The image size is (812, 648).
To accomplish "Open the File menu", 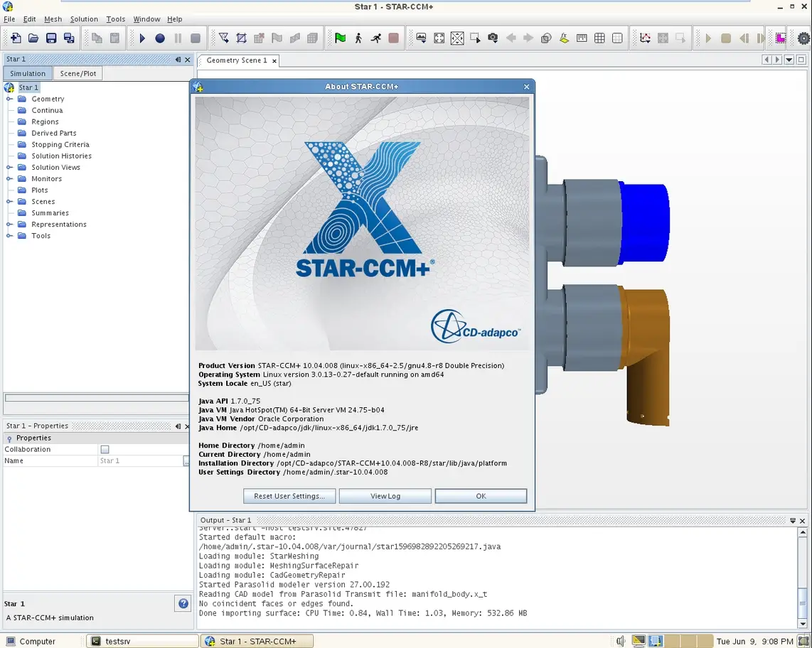I will click(x=9, y=19).
